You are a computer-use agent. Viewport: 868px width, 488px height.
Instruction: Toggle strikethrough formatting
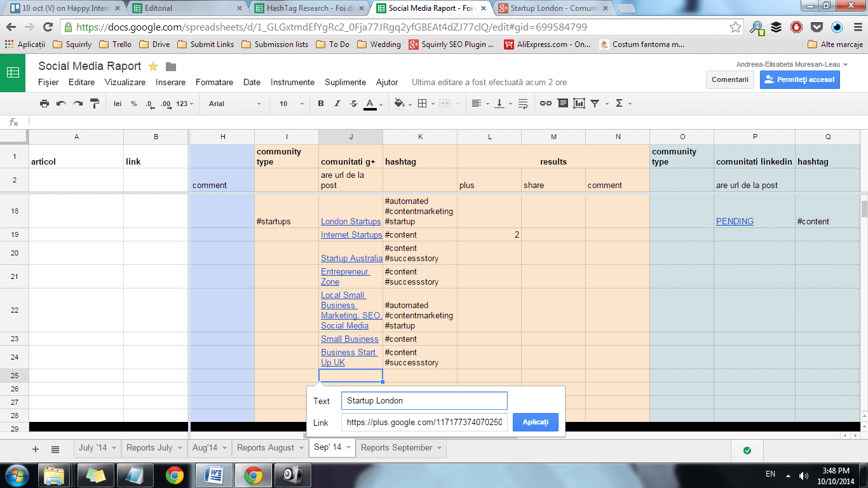[354, 104]
